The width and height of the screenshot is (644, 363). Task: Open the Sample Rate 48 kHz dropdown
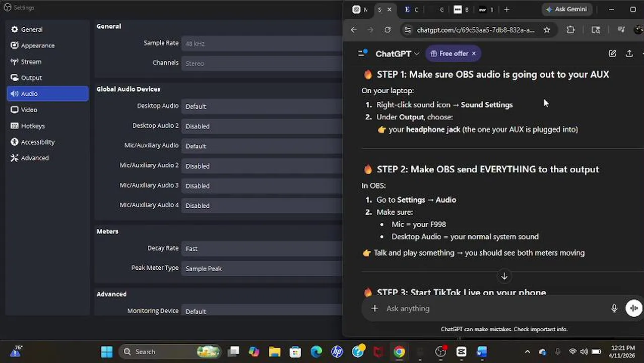click(x=262, y=44)
